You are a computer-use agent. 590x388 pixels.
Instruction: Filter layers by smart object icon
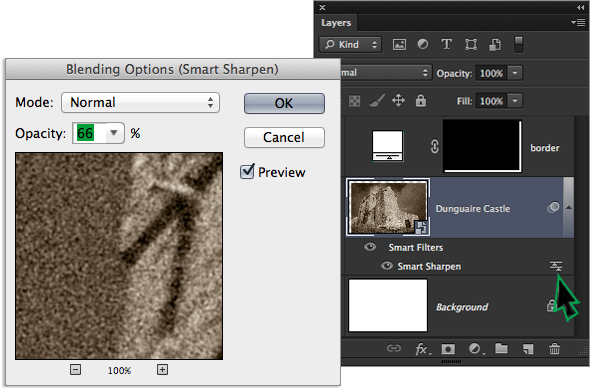coord(495,44)
